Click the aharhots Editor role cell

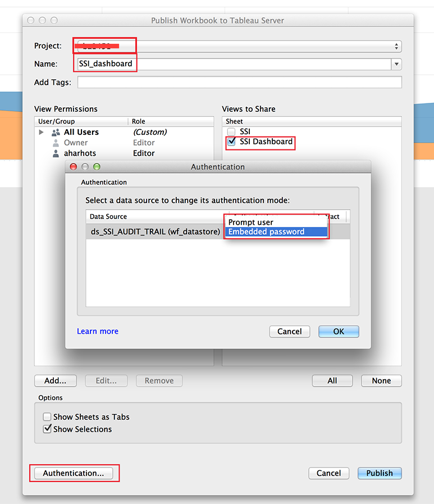(144, 153)
